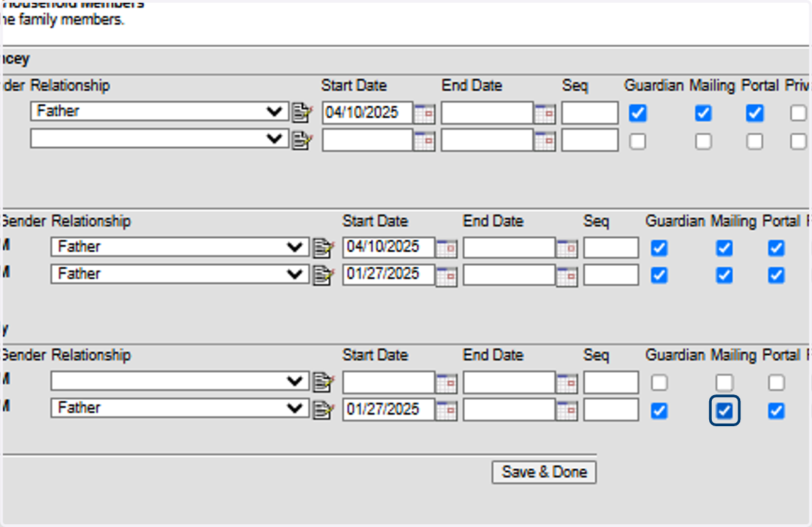Open End Date calendar on bottom section's blank row
This screenshot has height=527, width=812.
[x=567, y=384]
